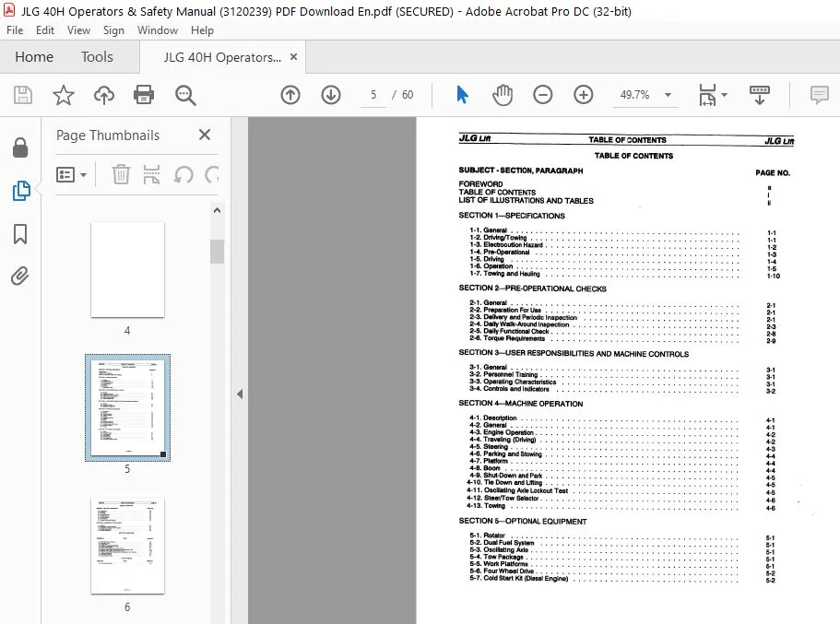Rotate pages clockwise icon

pos(213,174)
